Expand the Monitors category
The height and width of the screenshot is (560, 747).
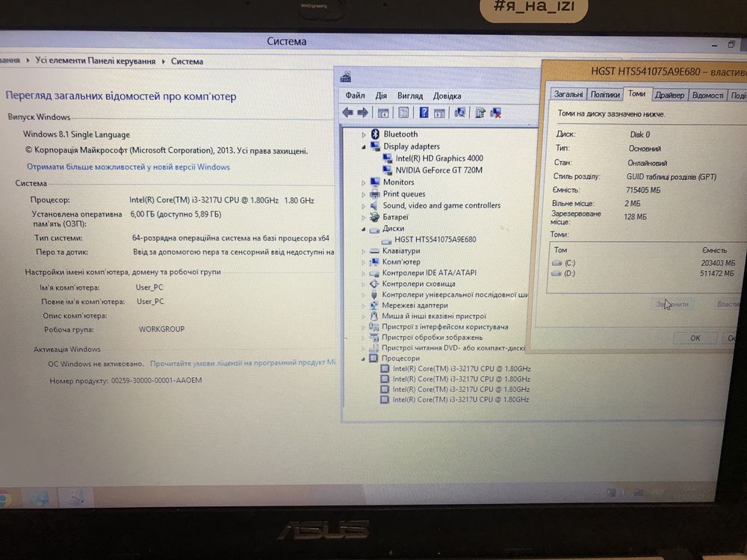[x=363, y=182]
